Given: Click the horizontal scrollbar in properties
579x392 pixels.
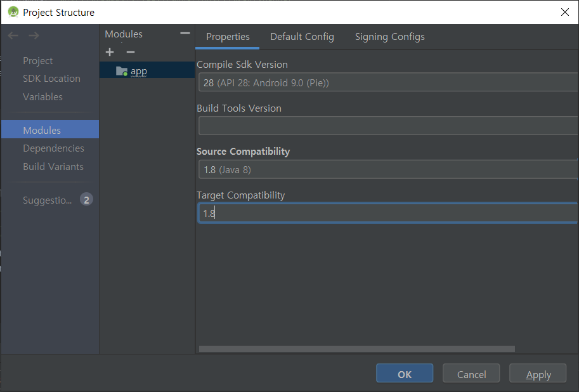Looking at the screenshot, I should [x=356, y=349].
